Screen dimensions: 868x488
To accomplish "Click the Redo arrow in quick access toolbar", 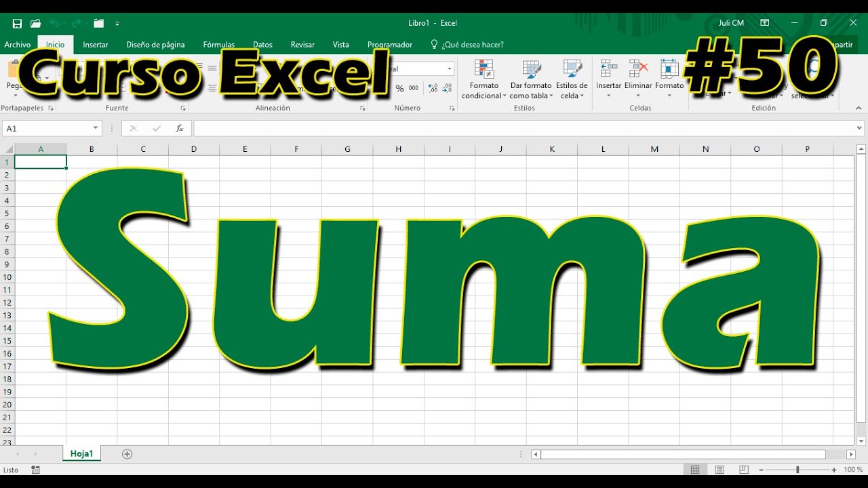I will click(76, 23).
